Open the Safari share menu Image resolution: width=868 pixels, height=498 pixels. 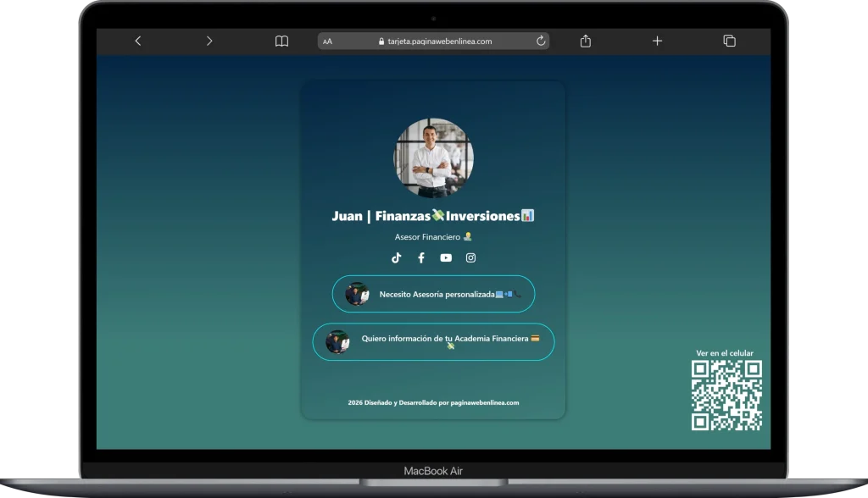585,41
